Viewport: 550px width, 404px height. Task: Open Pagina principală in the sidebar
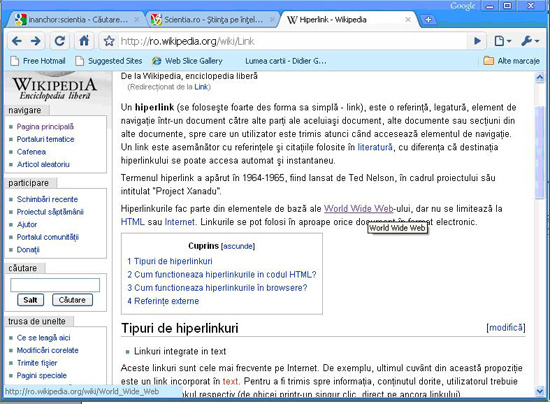pyautogui.click(x=45, y=127)
